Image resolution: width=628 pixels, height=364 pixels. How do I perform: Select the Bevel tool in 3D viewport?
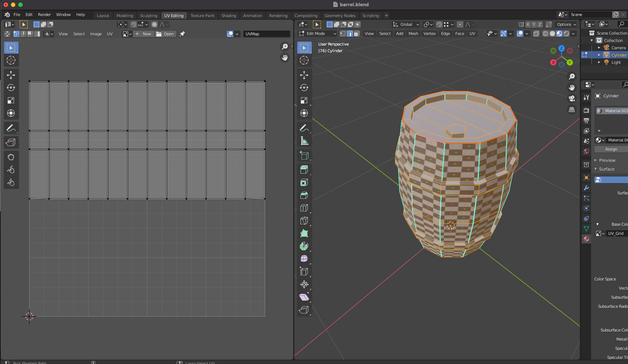pyautogui.click(x=304, y=195)
